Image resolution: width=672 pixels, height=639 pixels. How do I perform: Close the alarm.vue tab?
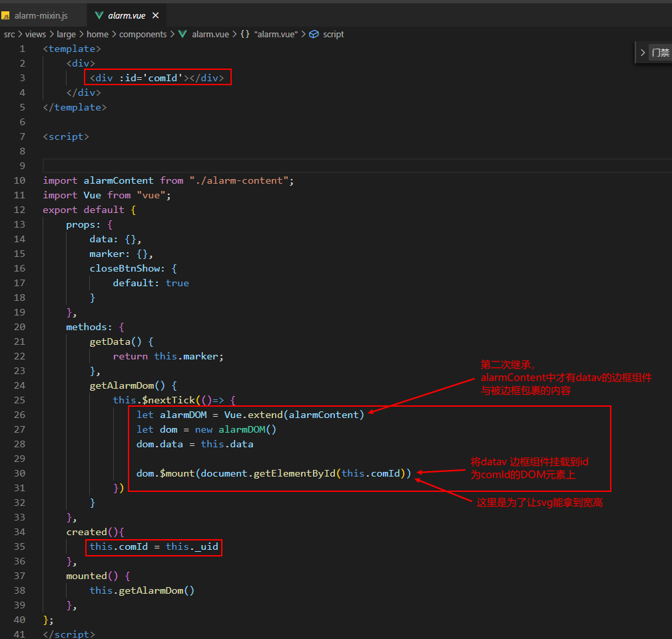click(x=156, y=15)
